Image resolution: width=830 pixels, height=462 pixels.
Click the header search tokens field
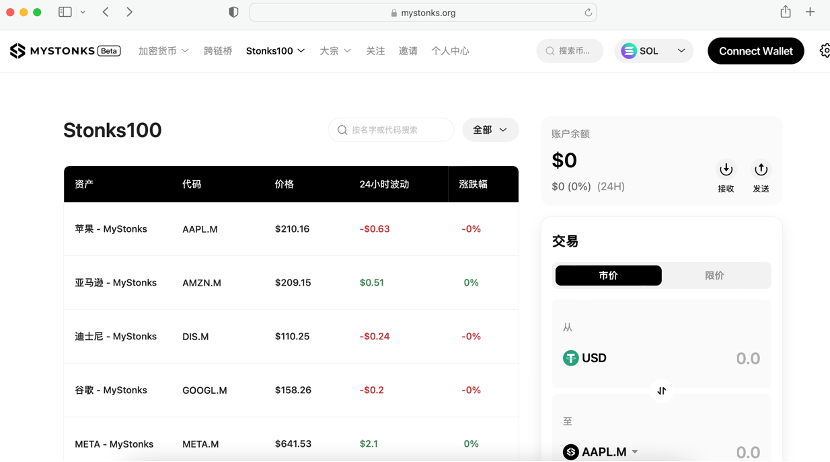click(x=570, y=51)
